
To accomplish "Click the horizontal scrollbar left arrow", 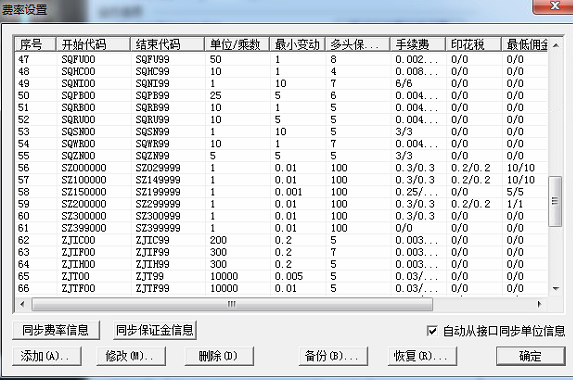I will (x=22, y=304).
